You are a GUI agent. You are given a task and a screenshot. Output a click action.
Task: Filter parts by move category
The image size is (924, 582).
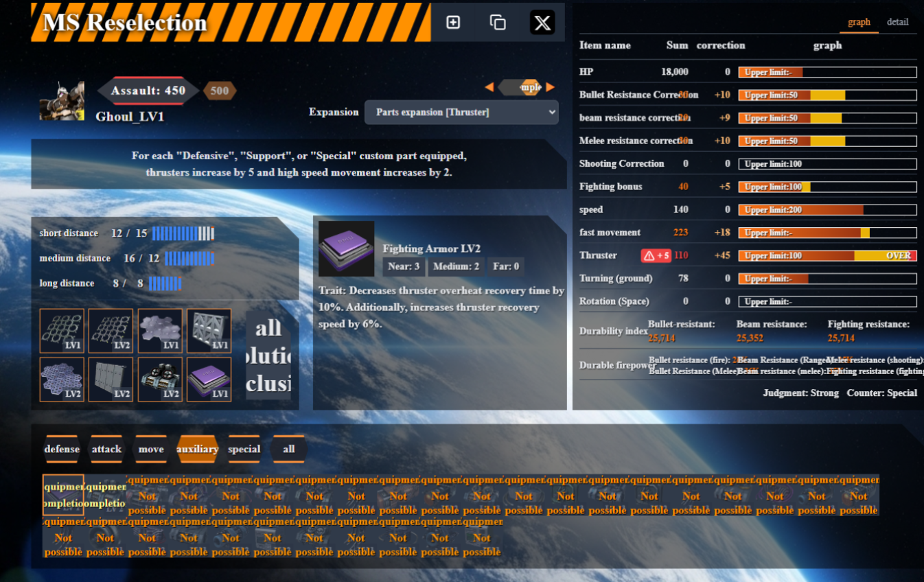tap(151, 450)
